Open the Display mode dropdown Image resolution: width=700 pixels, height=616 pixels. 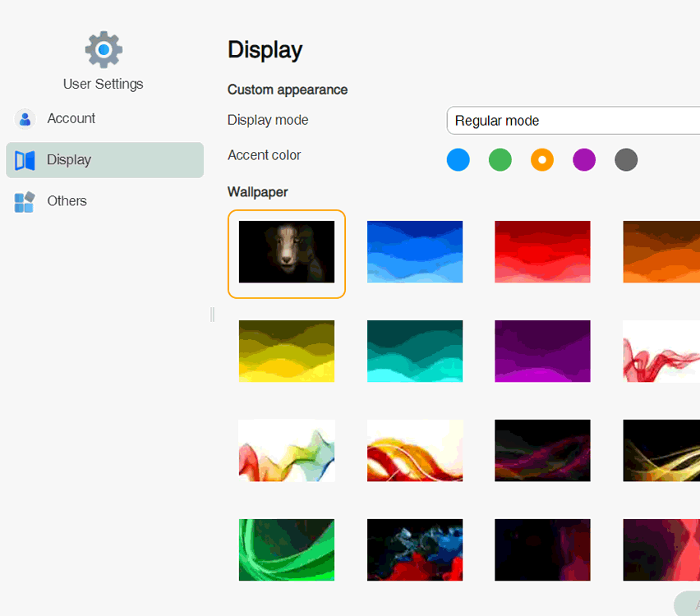[x=573, y=121]
